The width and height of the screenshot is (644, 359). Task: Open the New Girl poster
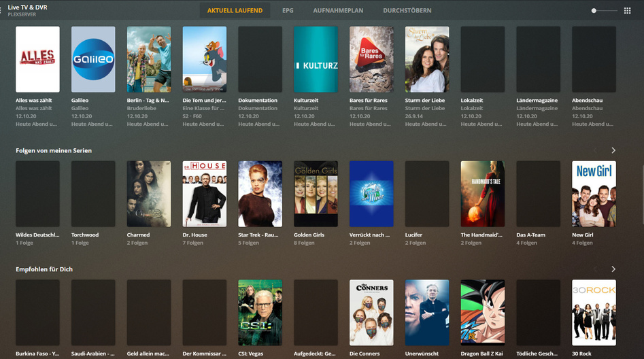(594, 194)
